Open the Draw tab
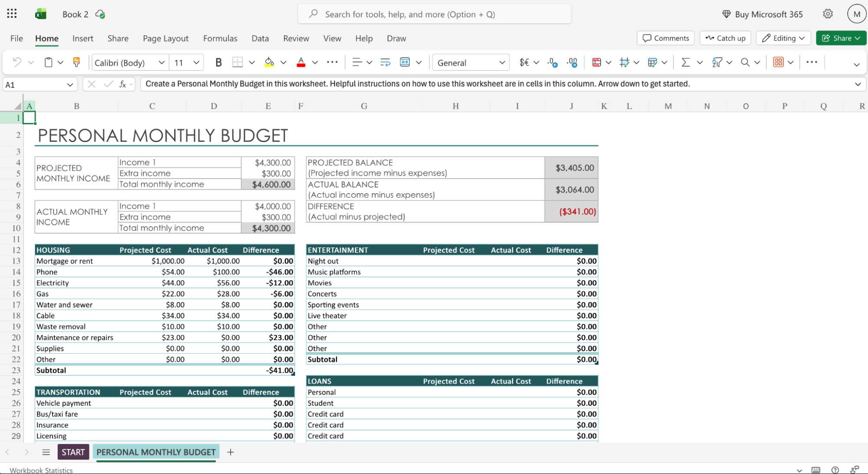868x474 pixels. click(396, 38)
